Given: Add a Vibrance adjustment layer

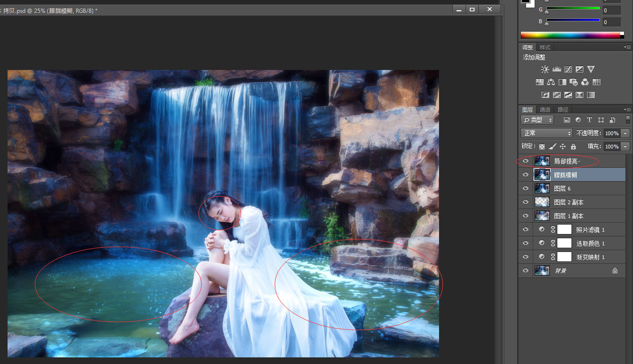Looking at the screenshot, I should click(591, 69).
